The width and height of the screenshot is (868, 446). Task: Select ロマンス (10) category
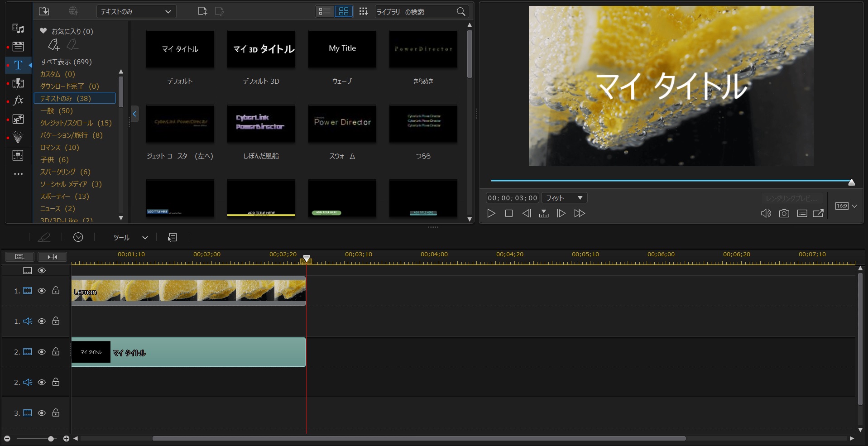[60, 147]
